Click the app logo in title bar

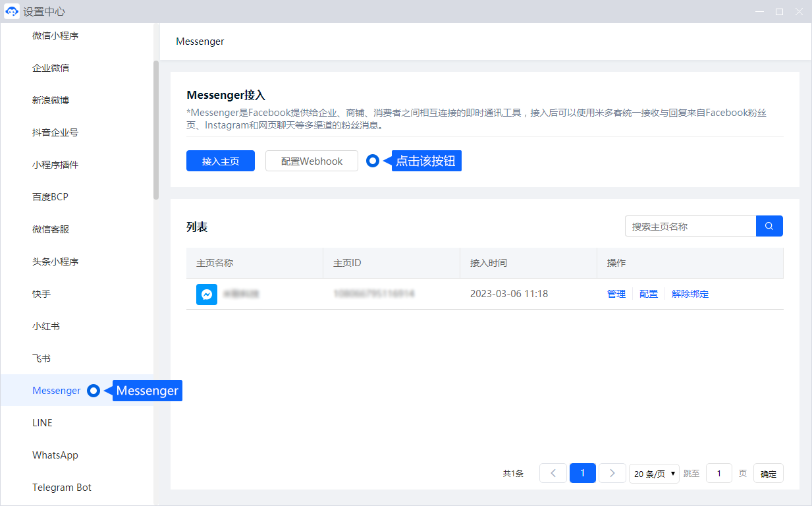point(11,11)
